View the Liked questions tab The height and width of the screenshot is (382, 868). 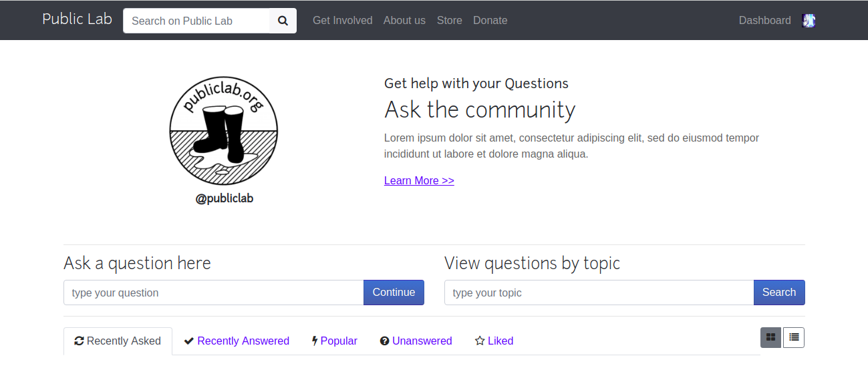tap(494, 341)
